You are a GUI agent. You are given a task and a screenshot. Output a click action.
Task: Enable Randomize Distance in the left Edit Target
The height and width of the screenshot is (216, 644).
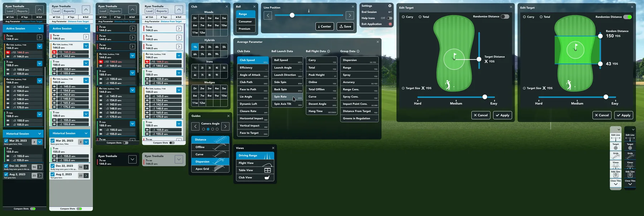(505, 17)
